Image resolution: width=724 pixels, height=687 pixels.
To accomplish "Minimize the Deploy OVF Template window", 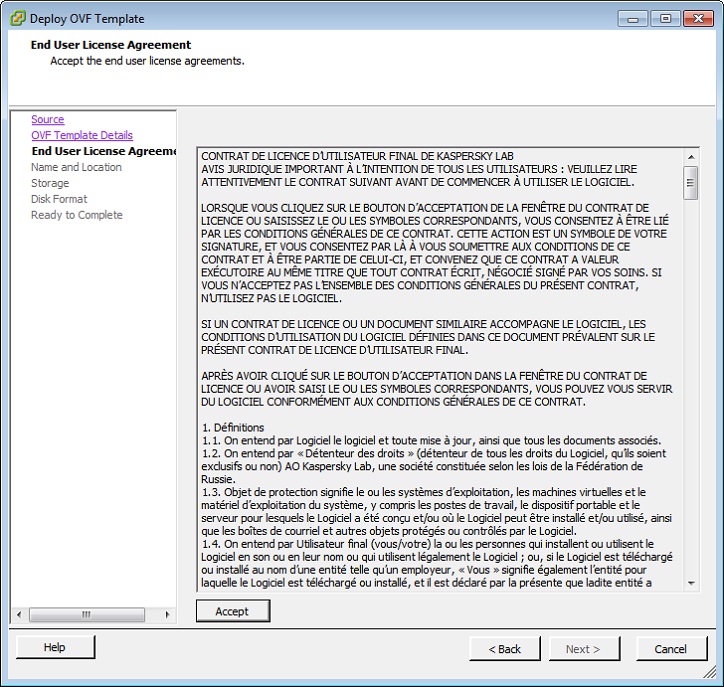I will point(633,19).
